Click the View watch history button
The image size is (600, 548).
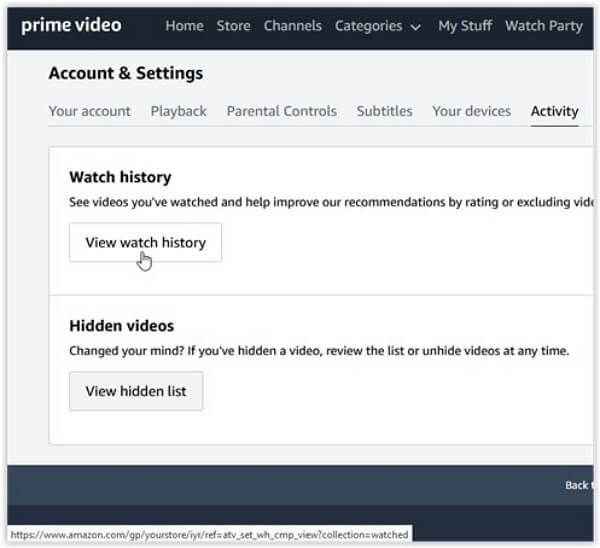[x=145, y=242]
